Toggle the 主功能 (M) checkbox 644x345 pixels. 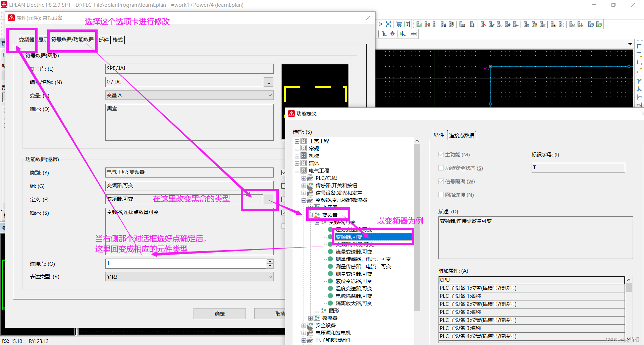pyautogui.click(x=441, y=154)
